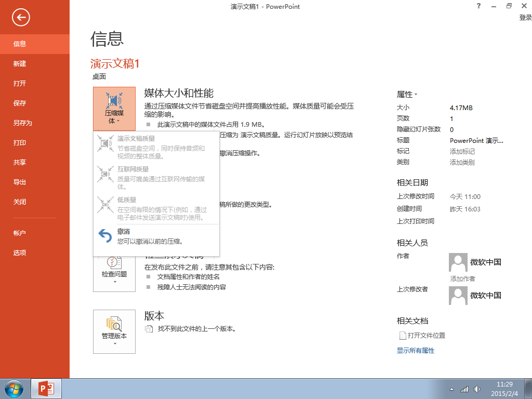Screen dimensions: 532x399
Task: Click the 媒体大小和性能 heading
Action: click(179, 93)
